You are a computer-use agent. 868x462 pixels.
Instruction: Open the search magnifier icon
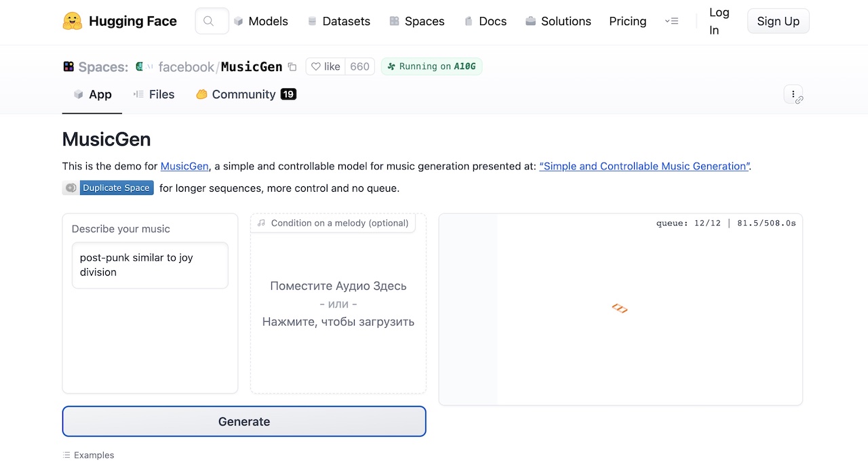tap(209, 21)
